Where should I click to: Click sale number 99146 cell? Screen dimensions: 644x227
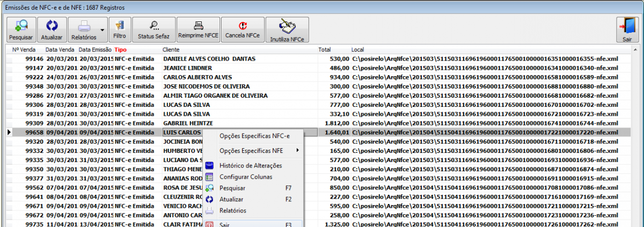point(34,58)
